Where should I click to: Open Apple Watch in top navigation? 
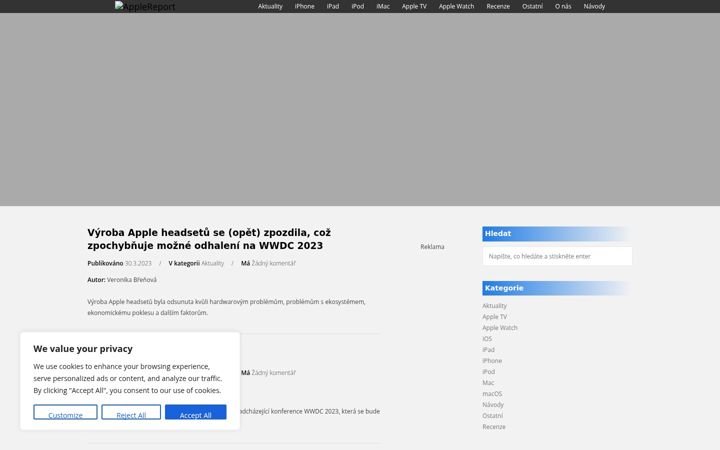(x=456, y=6)
